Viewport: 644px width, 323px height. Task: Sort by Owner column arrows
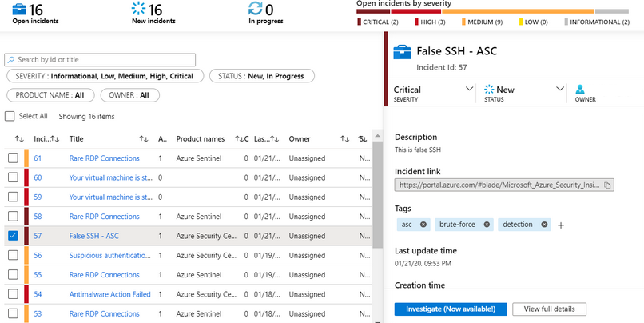pyautogui.click(x=344, y=139)
